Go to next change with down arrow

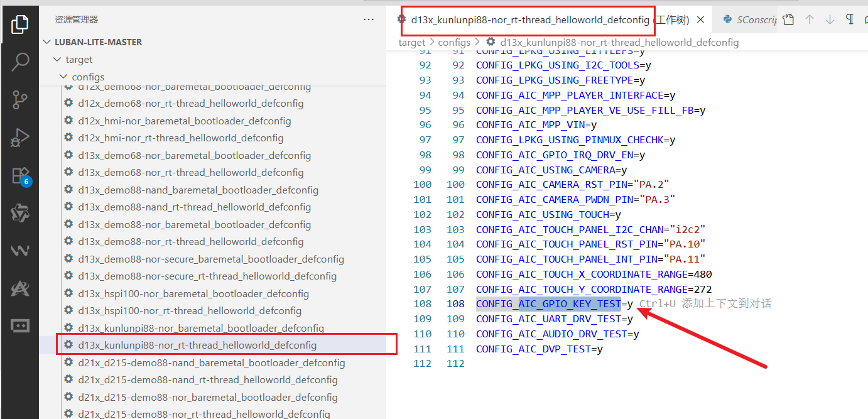point(830,19)
